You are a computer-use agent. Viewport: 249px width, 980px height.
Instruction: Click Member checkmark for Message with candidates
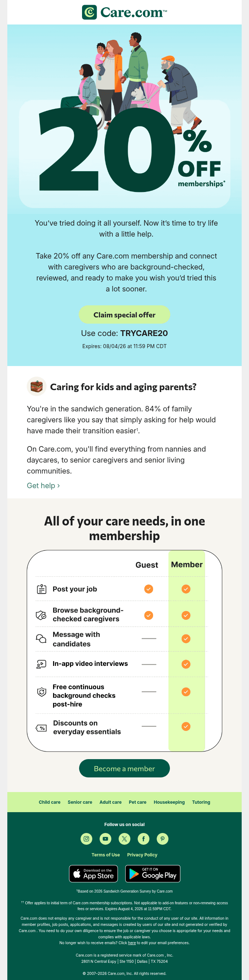pyautogui.click(x=186, y=639)
